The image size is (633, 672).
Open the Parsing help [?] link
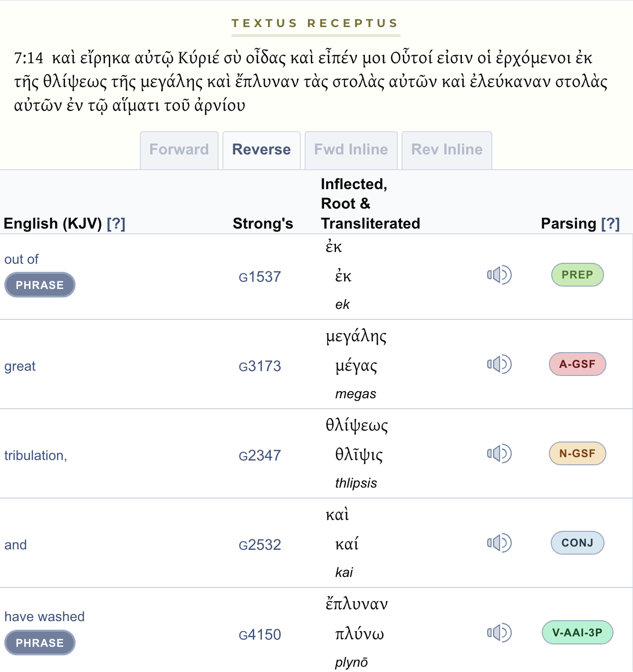(x=611, y=223)
